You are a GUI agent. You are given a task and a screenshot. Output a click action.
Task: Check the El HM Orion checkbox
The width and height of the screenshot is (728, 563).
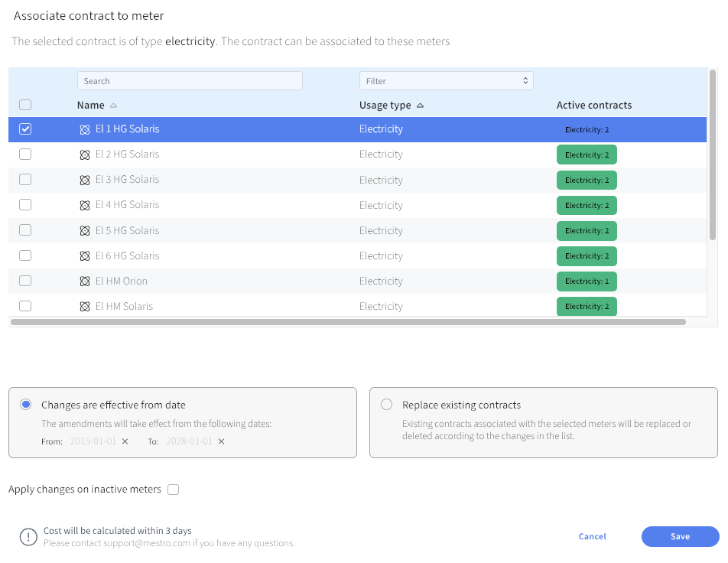(x=25, y=281)
